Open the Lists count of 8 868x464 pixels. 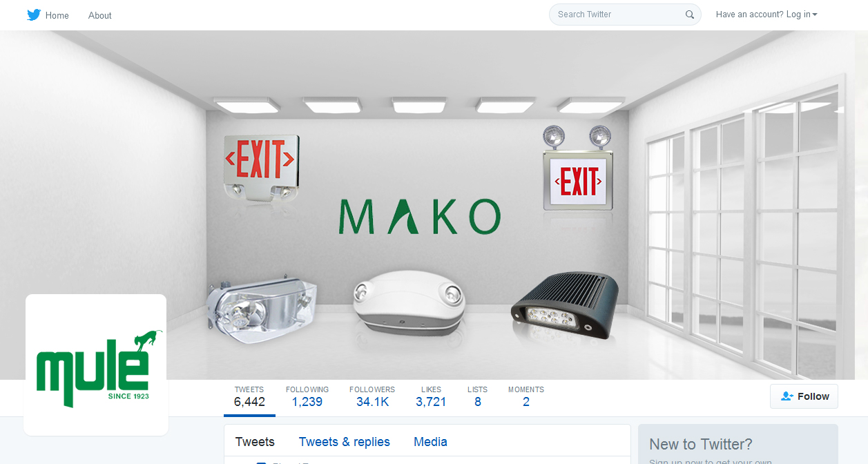tap(477, 397)
